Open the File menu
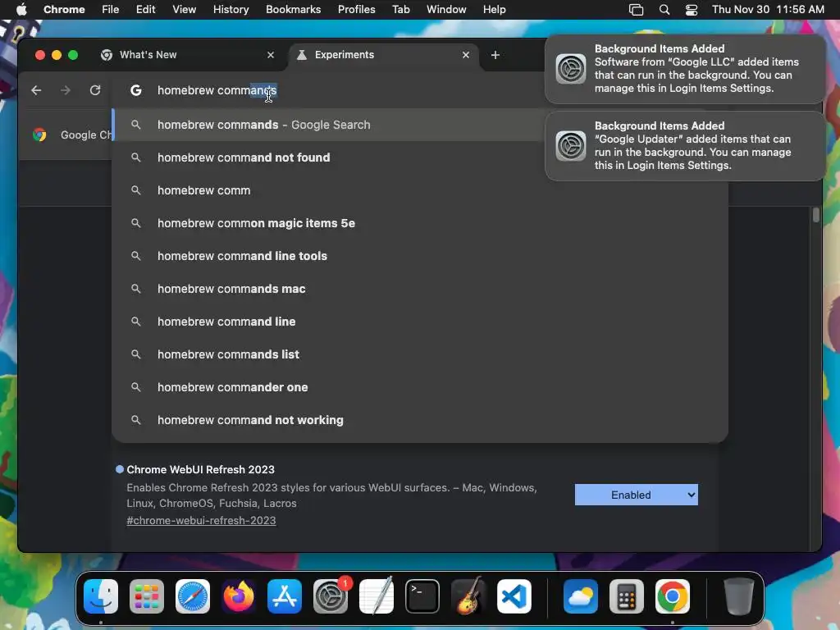 (x=111, y=10)
